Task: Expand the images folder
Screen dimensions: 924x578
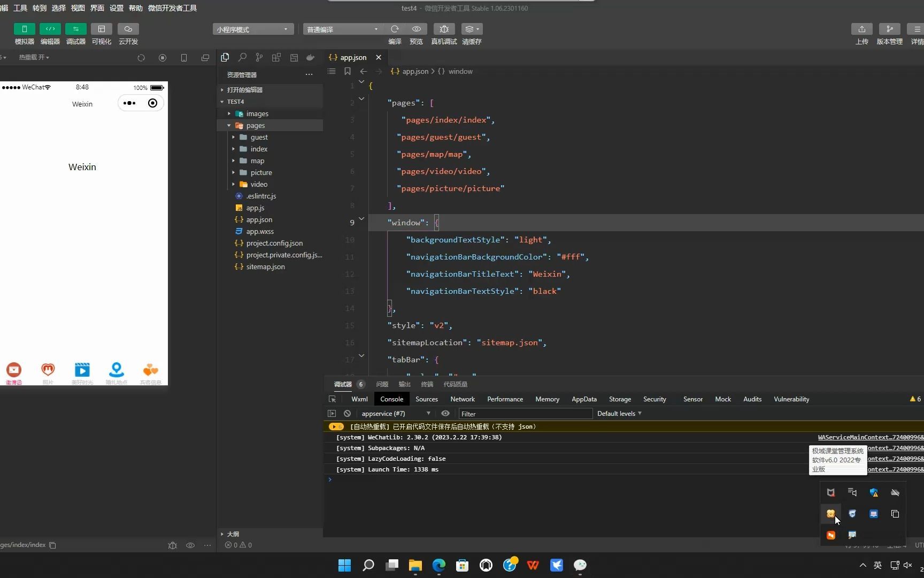Action: 269,113
